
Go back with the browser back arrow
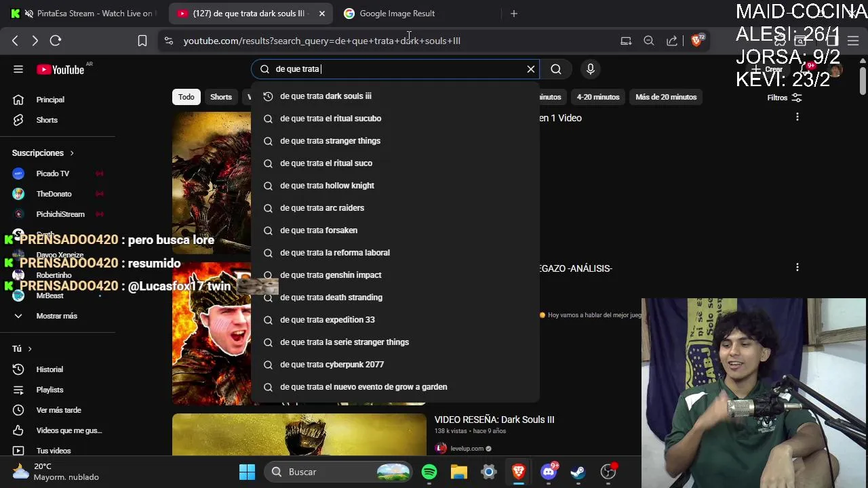click(x=15, y=41)
